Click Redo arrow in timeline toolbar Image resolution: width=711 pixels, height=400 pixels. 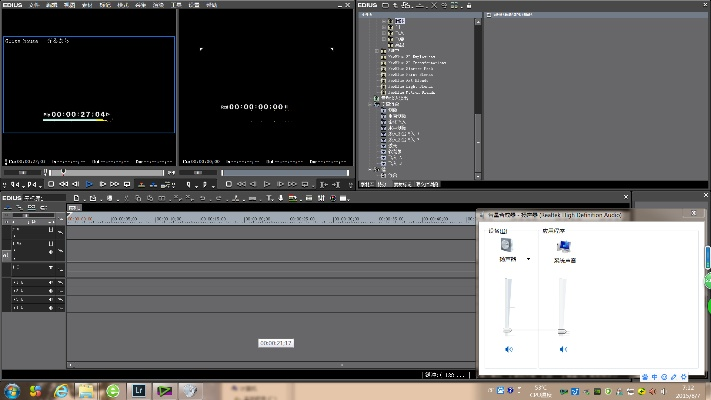219,198
